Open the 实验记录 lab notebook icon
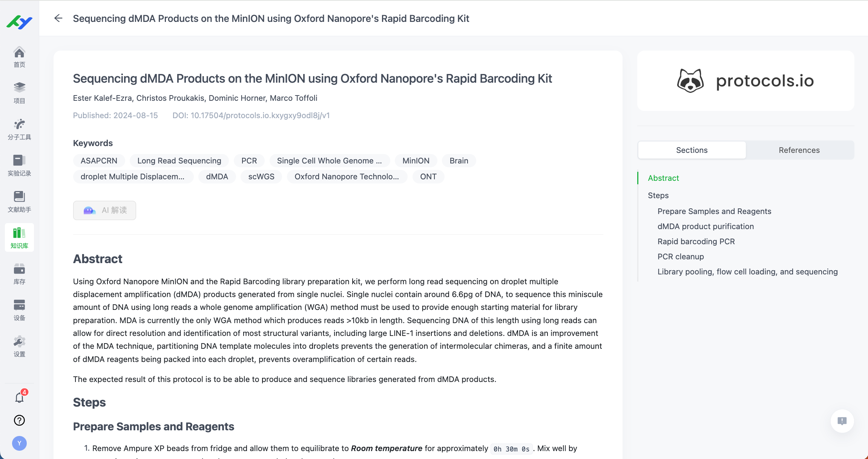The image size is (868, 459). coord(19,165)
